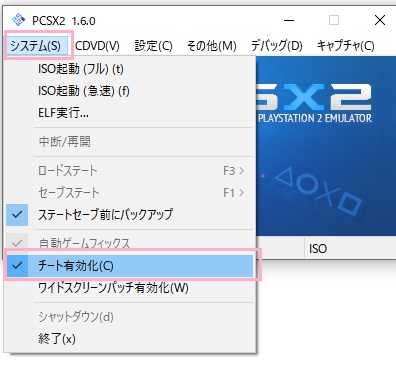Open the システム(S) menu
The width and height of the screenshot is (396, 366).
(36, 45)
